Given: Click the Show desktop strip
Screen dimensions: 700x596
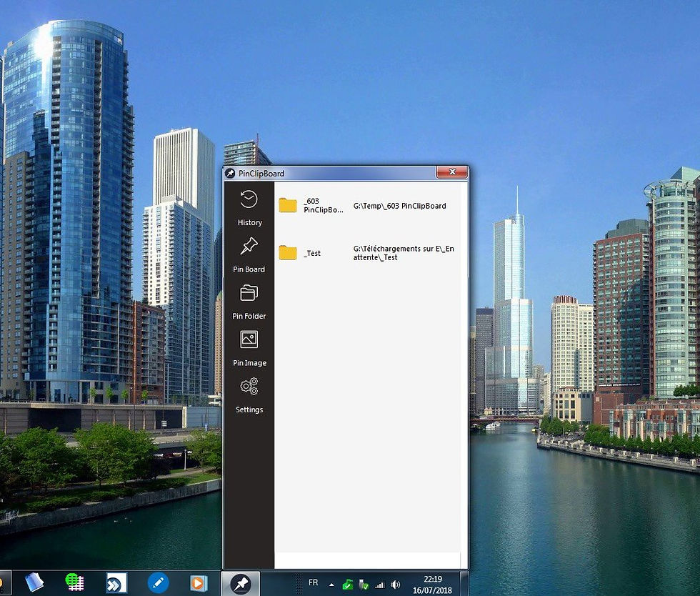Looking at the screenshot, I should (x=464, y=583).
